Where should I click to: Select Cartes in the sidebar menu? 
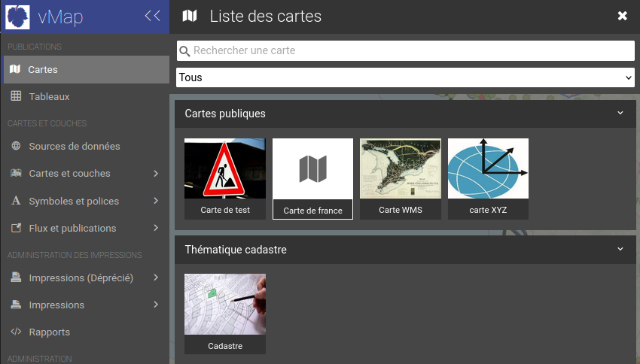43,69
